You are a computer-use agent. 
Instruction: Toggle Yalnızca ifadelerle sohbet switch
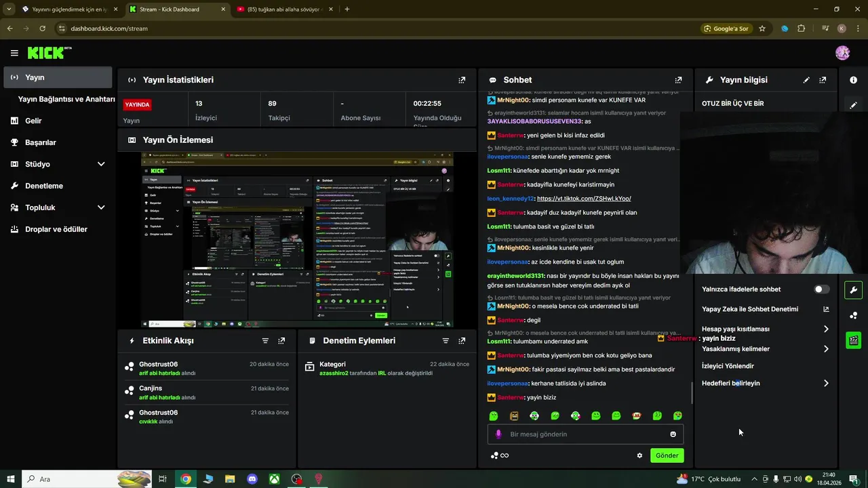pos(822,289)
